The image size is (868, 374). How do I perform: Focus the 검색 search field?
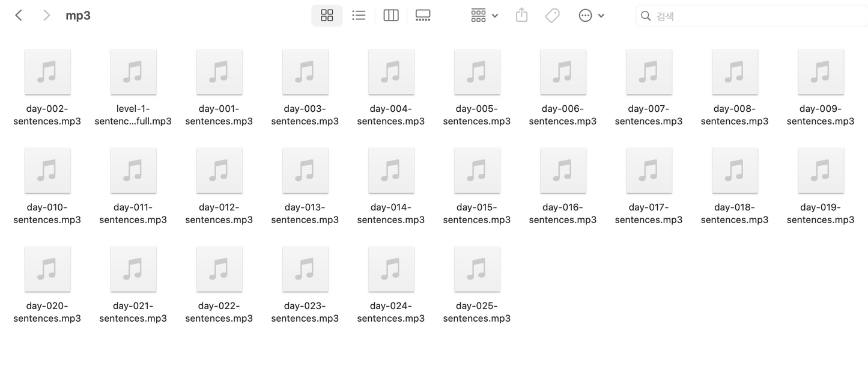click(752, 16)
